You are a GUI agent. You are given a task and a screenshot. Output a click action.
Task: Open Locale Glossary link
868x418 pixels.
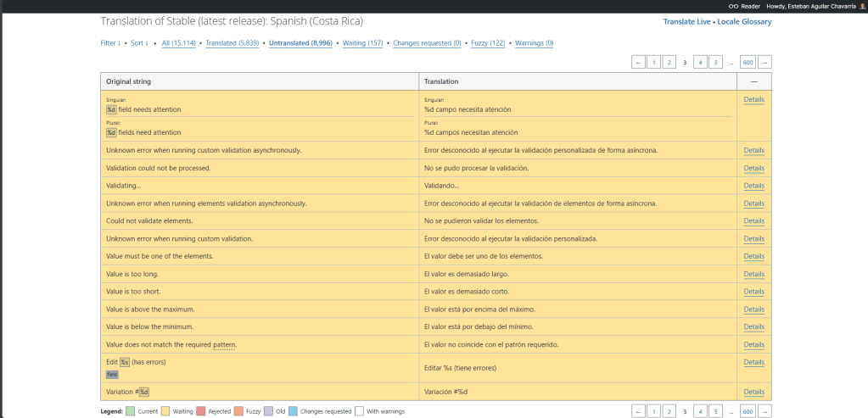coord(745,22)
